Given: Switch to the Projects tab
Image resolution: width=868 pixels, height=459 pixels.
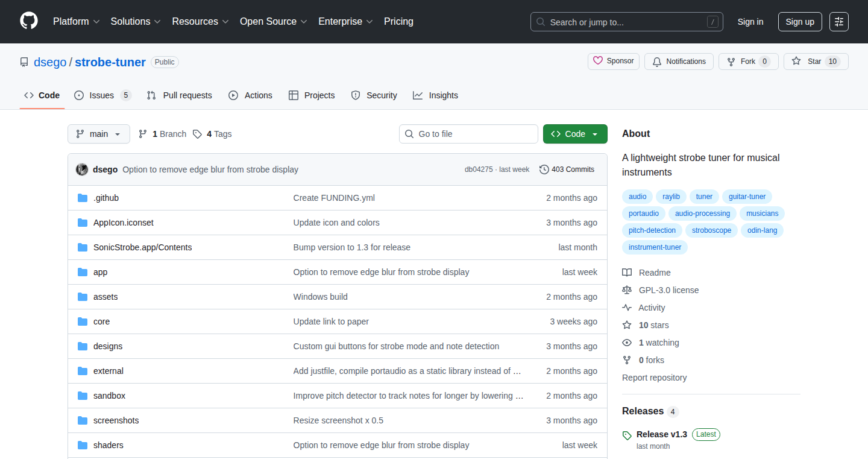Looking at the screenshot, I should coord(312,95).
